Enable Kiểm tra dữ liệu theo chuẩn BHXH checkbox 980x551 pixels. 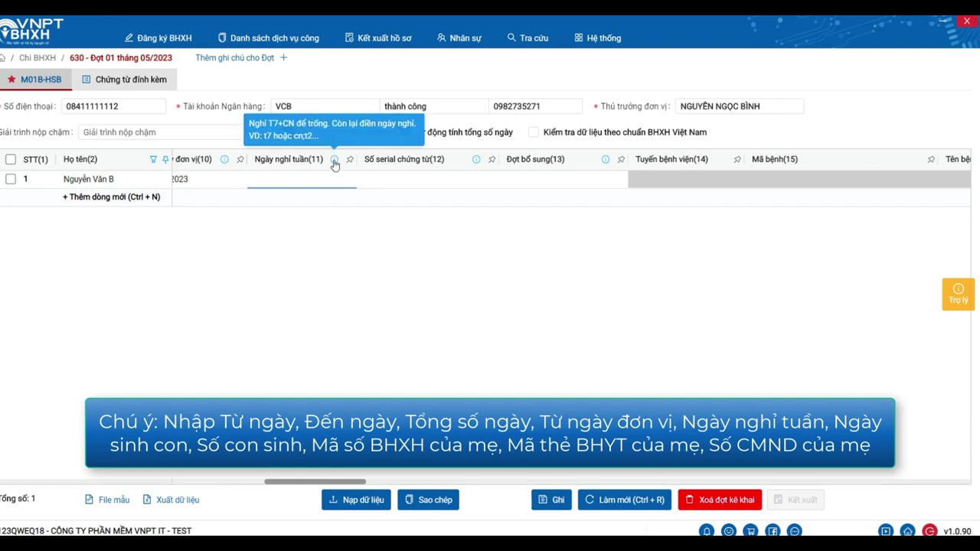(534, 132)
